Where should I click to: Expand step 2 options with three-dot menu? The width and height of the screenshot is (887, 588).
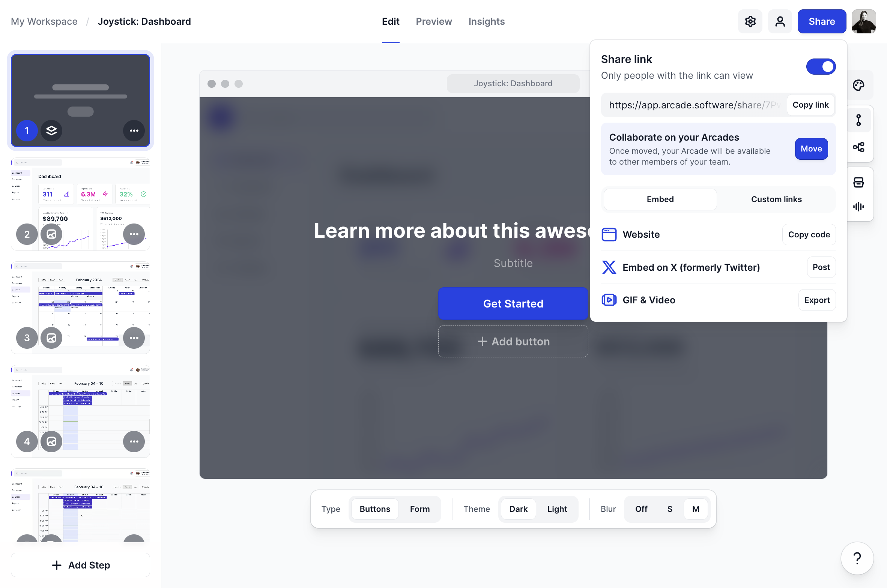tap(133, 234)
